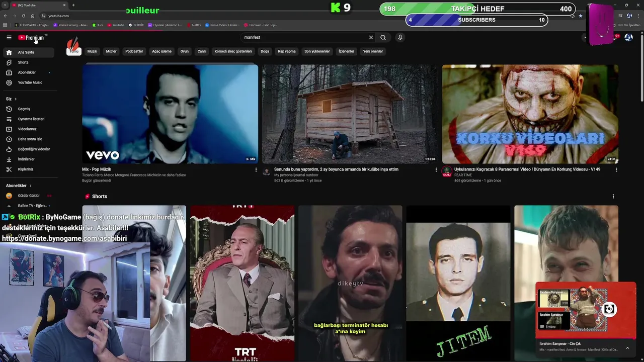644x362 pixels.
Task: Select the Doğa filter chip
Action: pyautogui.click(x=265, y=51)
